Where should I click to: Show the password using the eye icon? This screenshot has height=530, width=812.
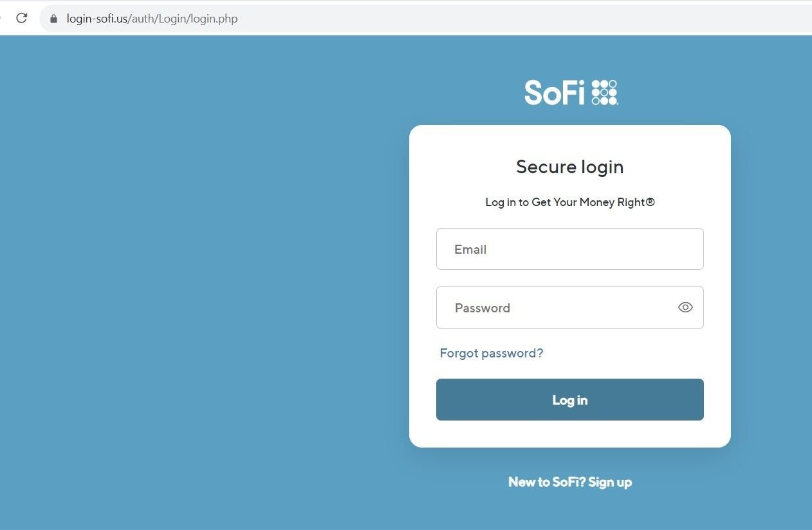pyautogui.click(x=685, y=307)
